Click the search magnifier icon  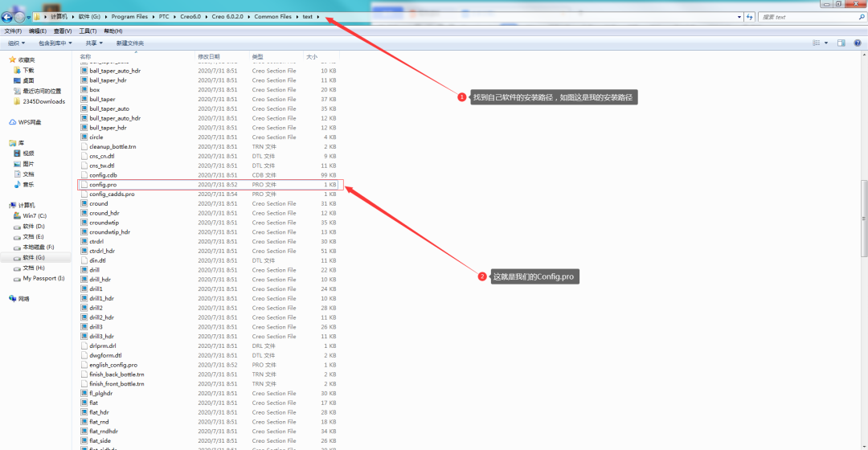(862, 17)
